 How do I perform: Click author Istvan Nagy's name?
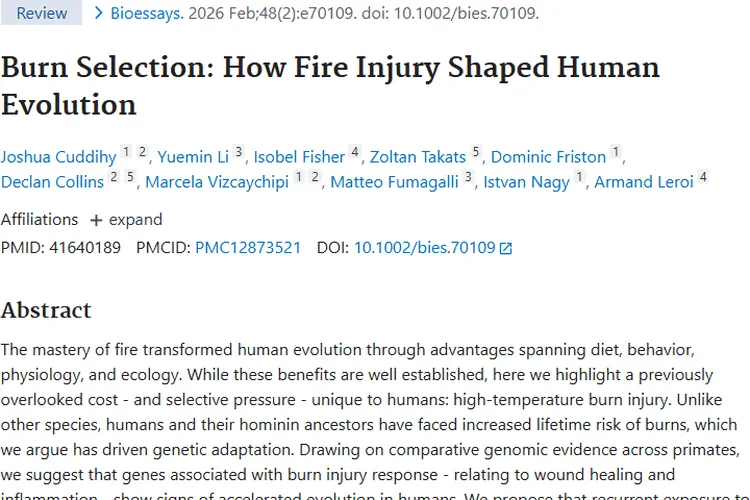click(x=526, y=182)
